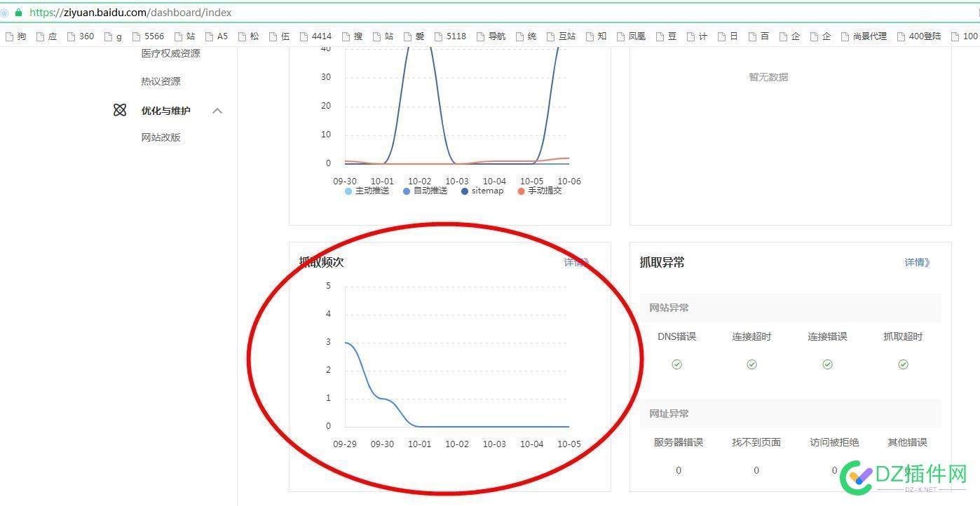Click the 访问被拒绝 label

tap(834, 442)
